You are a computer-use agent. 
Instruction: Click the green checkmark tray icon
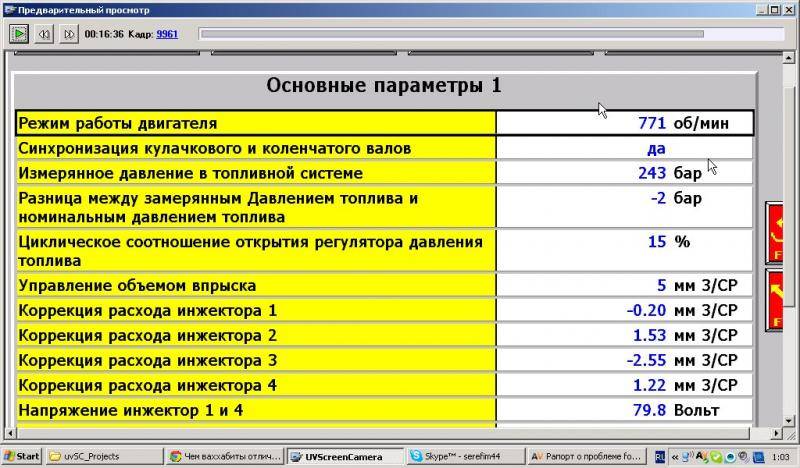[x=716, y=457]
